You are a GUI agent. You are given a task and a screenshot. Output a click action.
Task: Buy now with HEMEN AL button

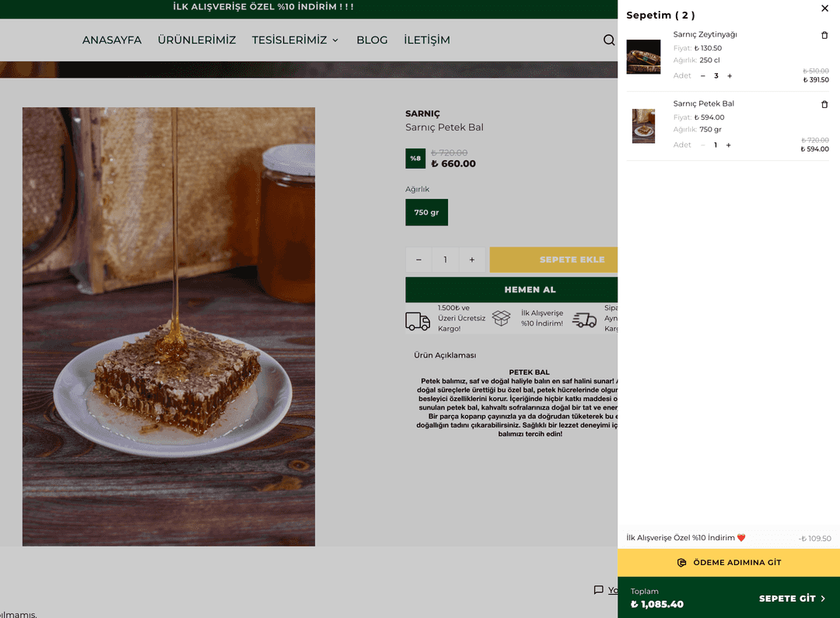pos(512,290)
